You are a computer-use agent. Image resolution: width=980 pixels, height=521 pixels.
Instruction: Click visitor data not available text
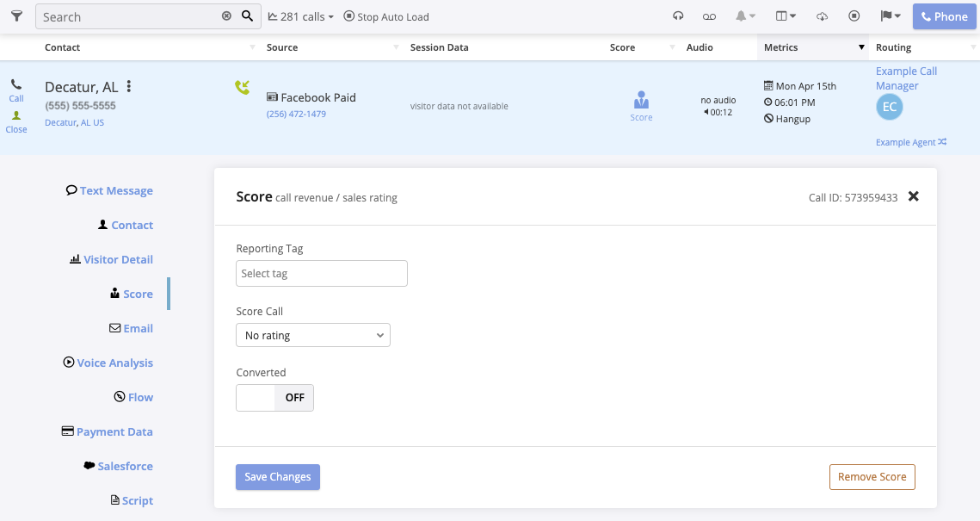pos(459,106)
